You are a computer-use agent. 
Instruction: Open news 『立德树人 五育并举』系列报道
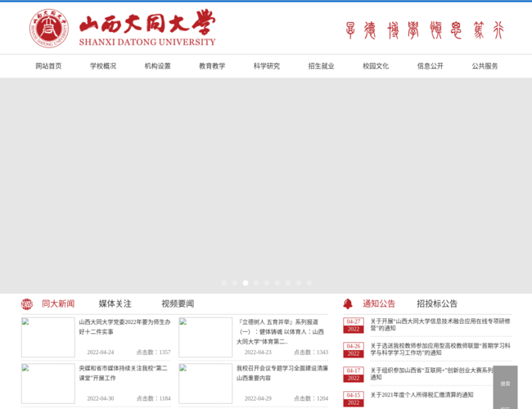pos(280,331)
